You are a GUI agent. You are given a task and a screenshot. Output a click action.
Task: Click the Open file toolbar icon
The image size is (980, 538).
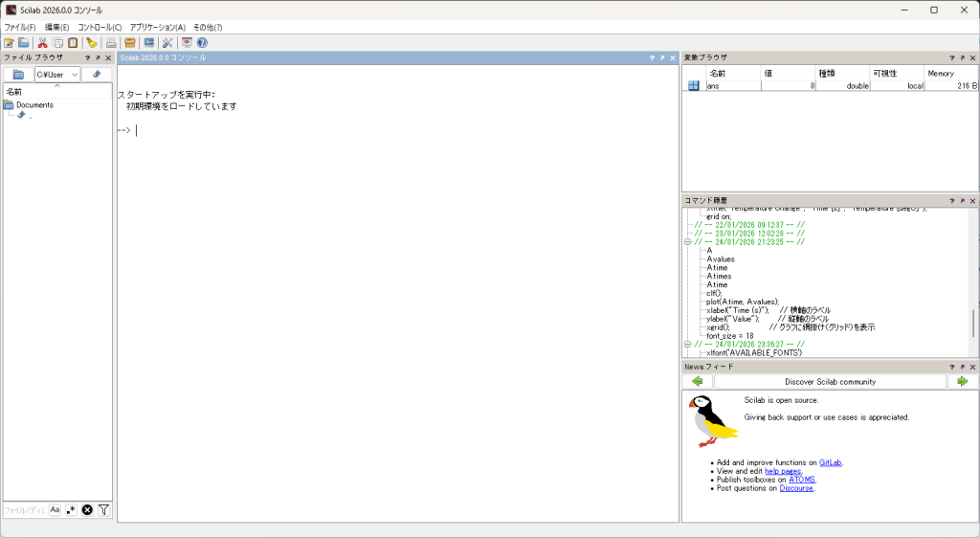23,43
